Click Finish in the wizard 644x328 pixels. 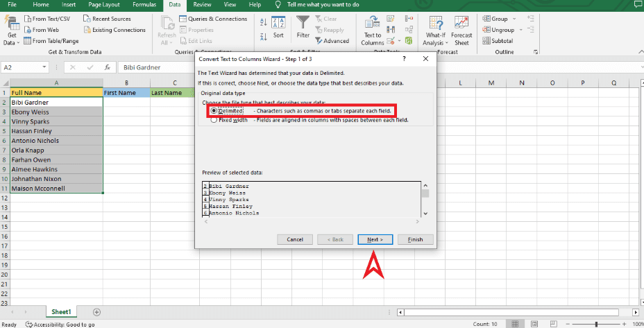tap(415, 239)
